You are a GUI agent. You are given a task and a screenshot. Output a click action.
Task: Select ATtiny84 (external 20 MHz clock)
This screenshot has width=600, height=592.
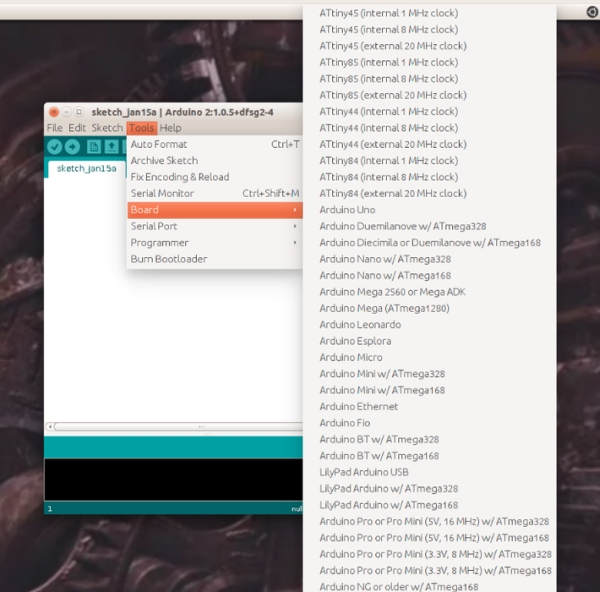click(x=430, y=194)
